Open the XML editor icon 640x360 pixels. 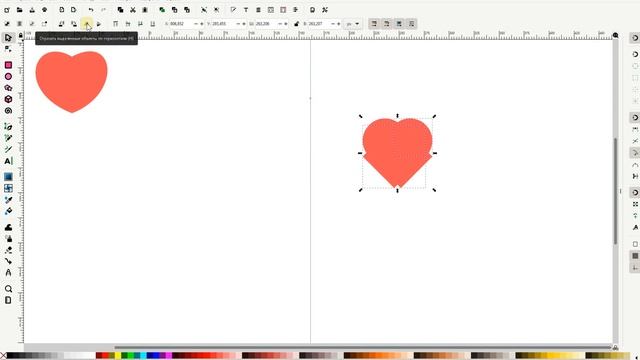(x=271, y=10)
